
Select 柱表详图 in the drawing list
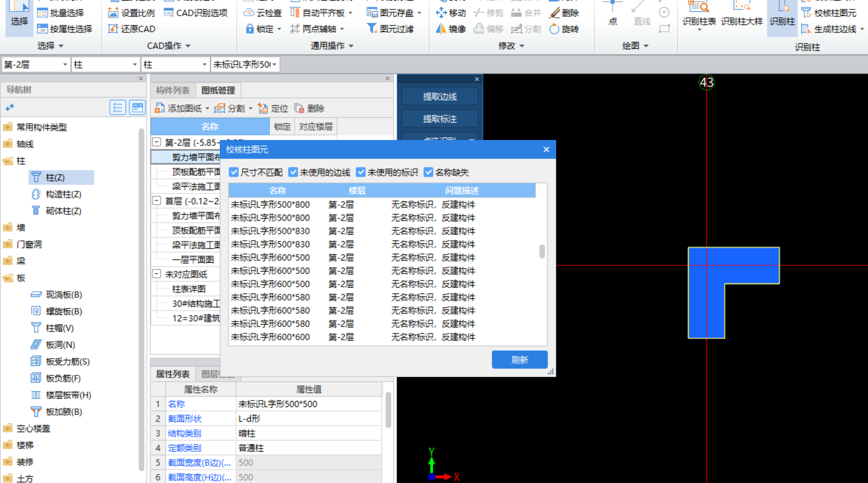click(x=189, y=289)
